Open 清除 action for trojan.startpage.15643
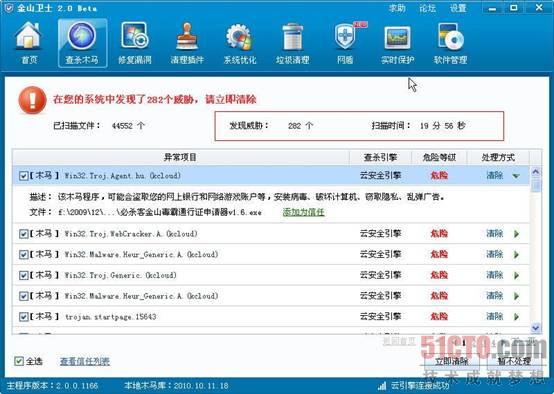This screenshot has width=554, height=394. click(495, 316)
